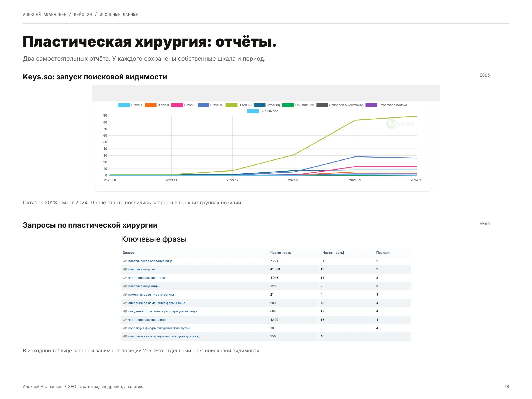This screenshot has height=399, width=532.
Task: Click the 'Позиция' column header
Action: click(383, 253)
